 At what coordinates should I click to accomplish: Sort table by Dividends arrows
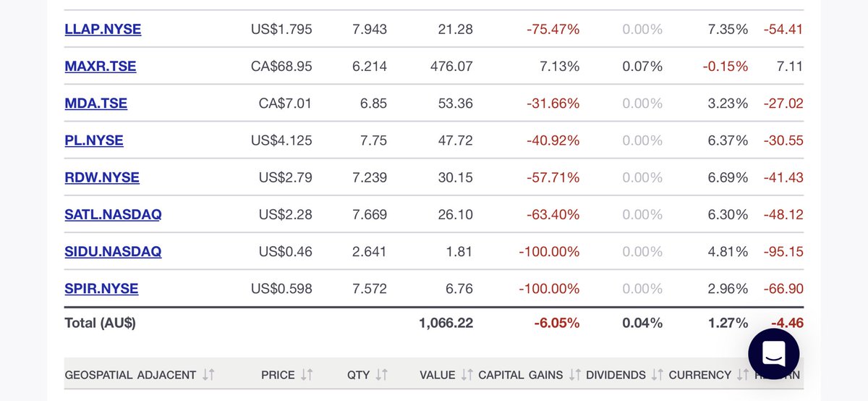tap(658, 375)
